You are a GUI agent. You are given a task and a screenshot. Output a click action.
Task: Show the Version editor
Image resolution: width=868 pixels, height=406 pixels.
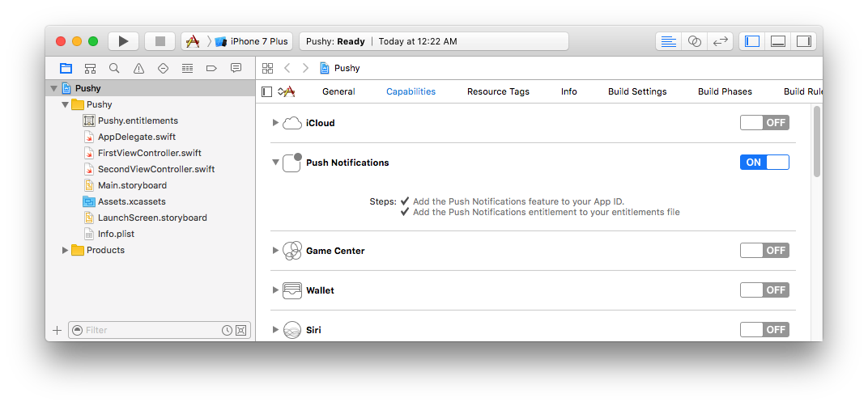pyautogui.click(x=720, y=41)
